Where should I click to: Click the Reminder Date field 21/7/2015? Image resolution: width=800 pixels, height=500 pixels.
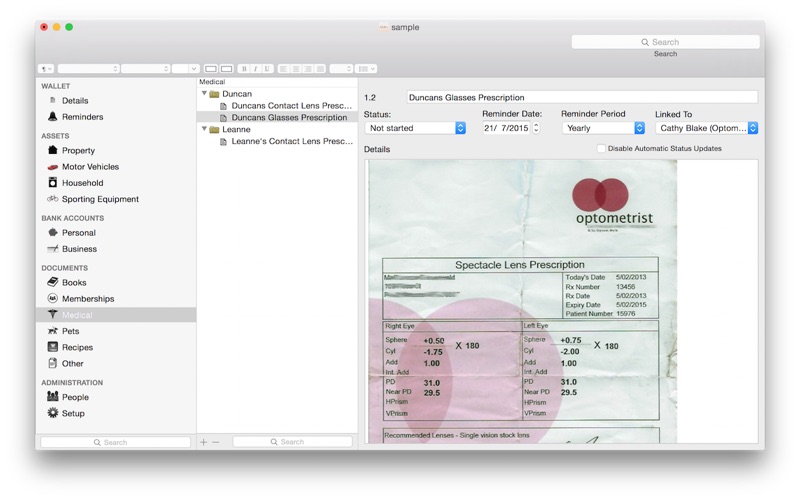[x=506, y=128]
